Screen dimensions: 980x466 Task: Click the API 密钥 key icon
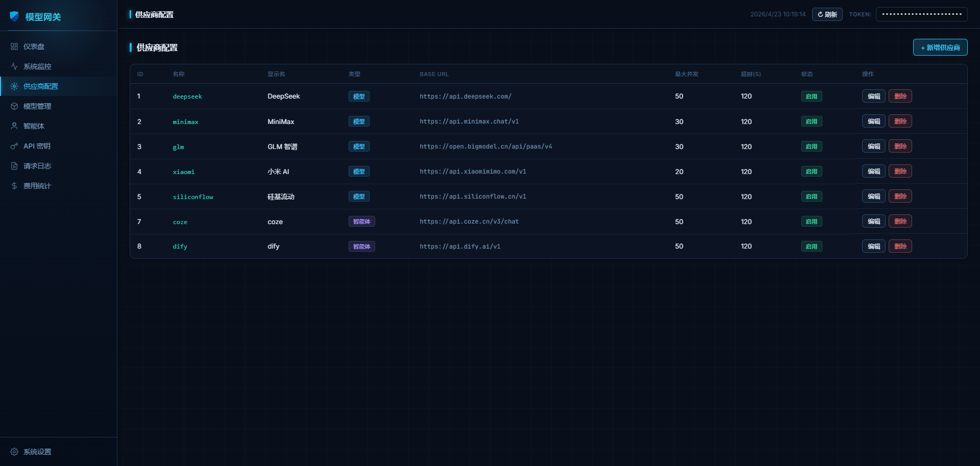pos(14,146)
